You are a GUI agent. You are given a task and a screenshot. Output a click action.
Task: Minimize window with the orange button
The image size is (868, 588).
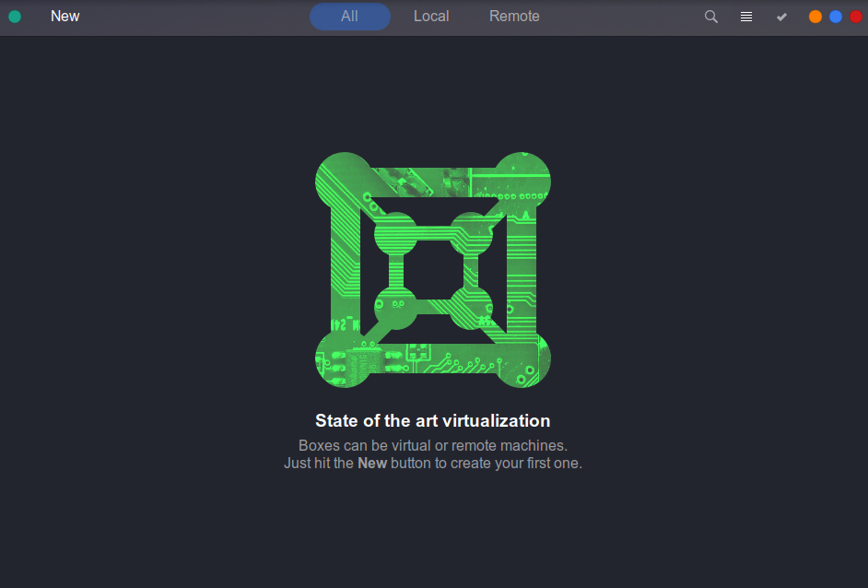[x=815, y=17]
